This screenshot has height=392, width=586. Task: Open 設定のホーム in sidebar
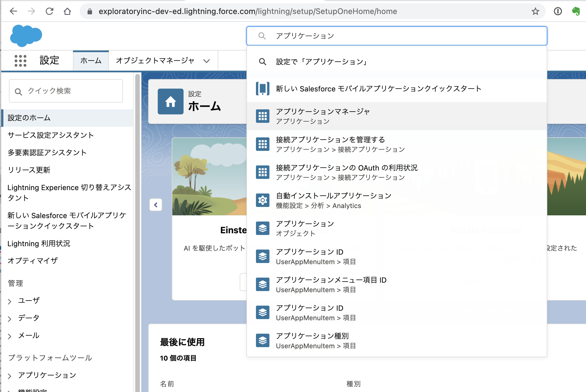click(67, 118)
